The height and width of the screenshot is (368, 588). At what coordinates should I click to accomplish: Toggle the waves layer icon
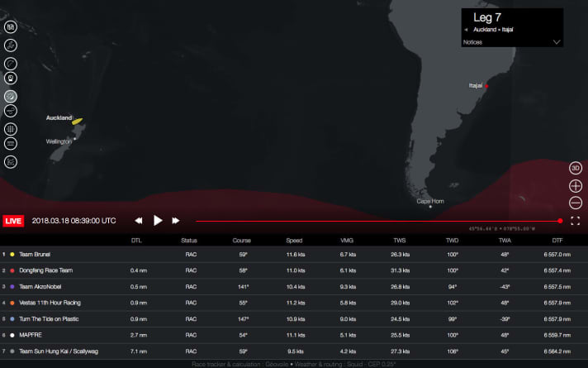[11, 143]
